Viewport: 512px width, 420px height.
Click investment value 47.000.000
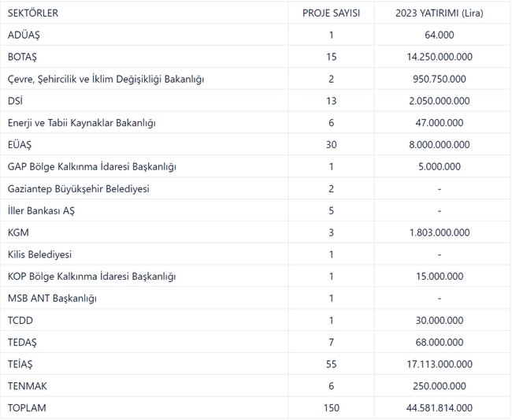(x=440, y=123)
